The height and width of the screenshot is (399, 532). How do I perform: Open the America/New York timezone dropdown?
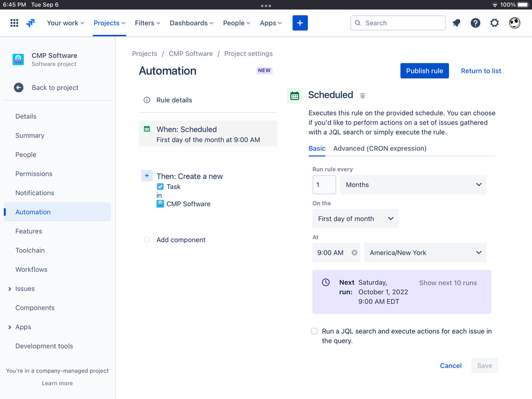pyautogui.click(x=425, y=253)
